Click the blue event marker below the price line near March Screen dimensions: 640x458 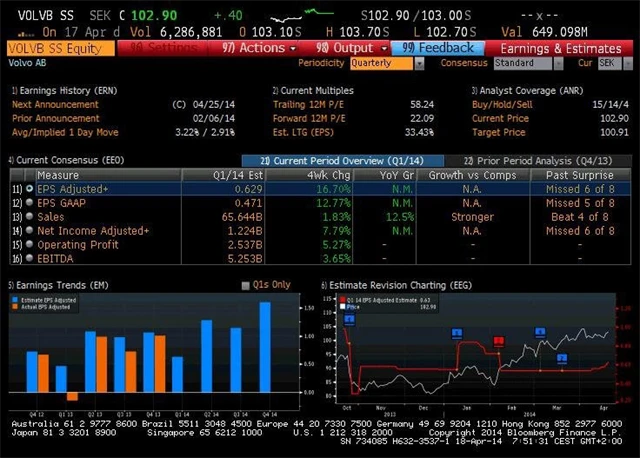pyautogui.click(x=562, y=358)
